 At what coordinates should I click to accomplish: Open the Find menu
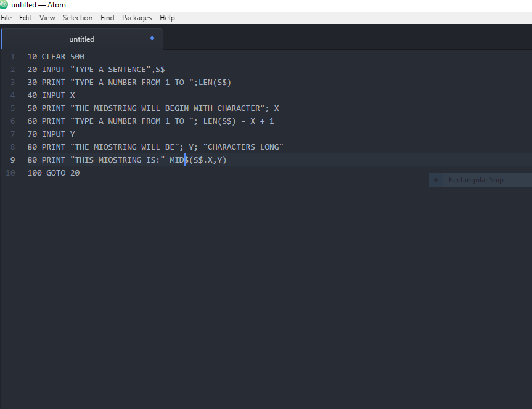pos(107,18)
